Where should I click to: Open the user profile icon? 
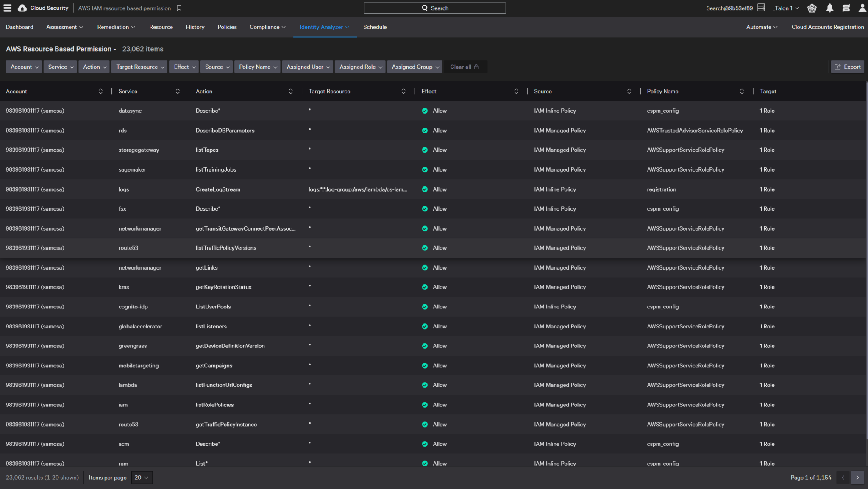point(862,8)
